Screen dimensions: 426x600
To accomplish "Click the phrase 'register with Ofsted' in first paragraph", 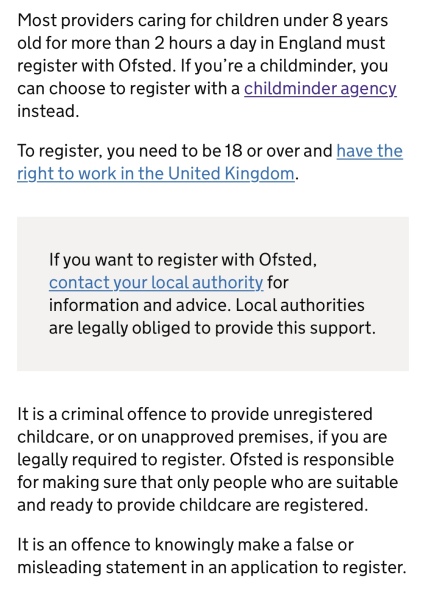I will [x=95, y=66].
